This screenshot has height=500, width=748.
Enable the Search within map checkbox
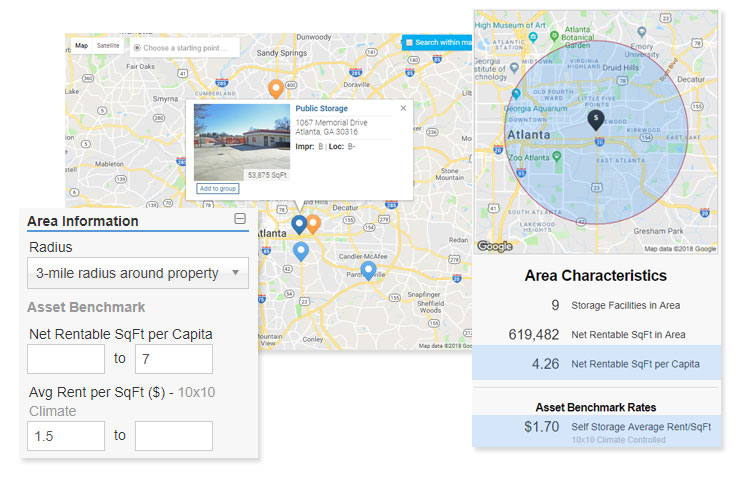409,43
